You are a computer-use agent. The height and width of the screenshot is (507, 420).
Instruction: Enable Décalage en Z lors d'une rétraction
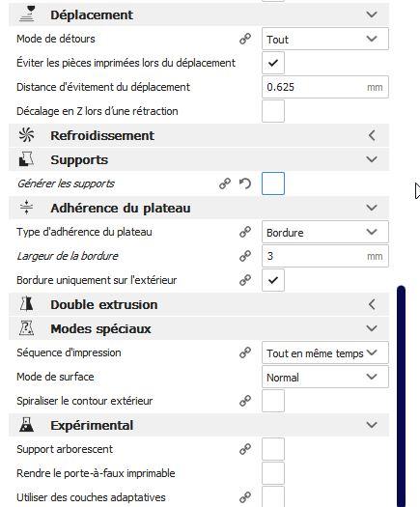[273, 111]
